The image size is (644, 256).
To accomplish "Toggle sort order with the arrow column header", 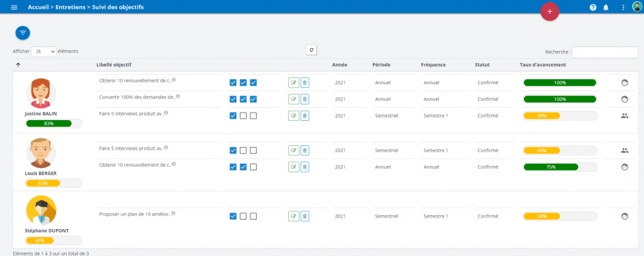I will (18, 64).
